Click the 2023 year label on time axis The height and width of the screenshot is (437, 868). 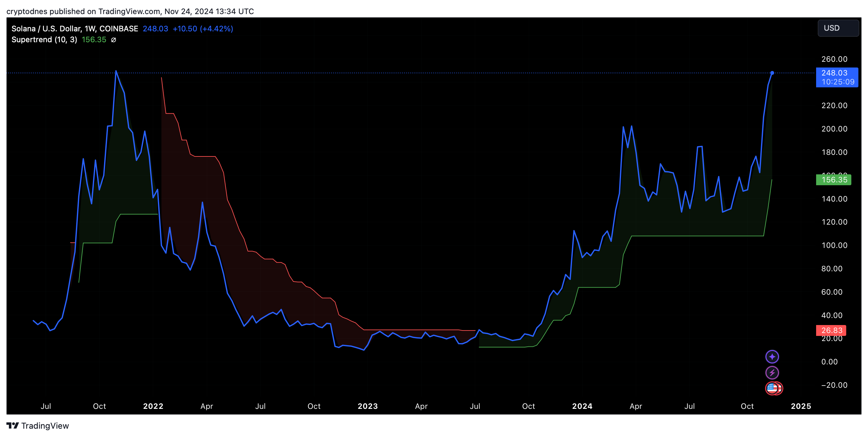(368, 406)
